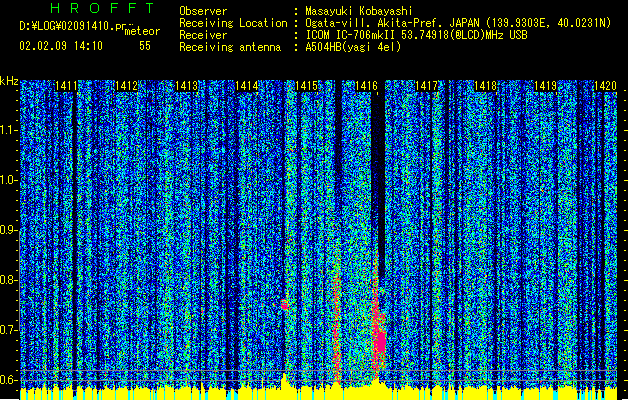Click the HROFFT title text
629x400 pixels.
pos(102,8)
